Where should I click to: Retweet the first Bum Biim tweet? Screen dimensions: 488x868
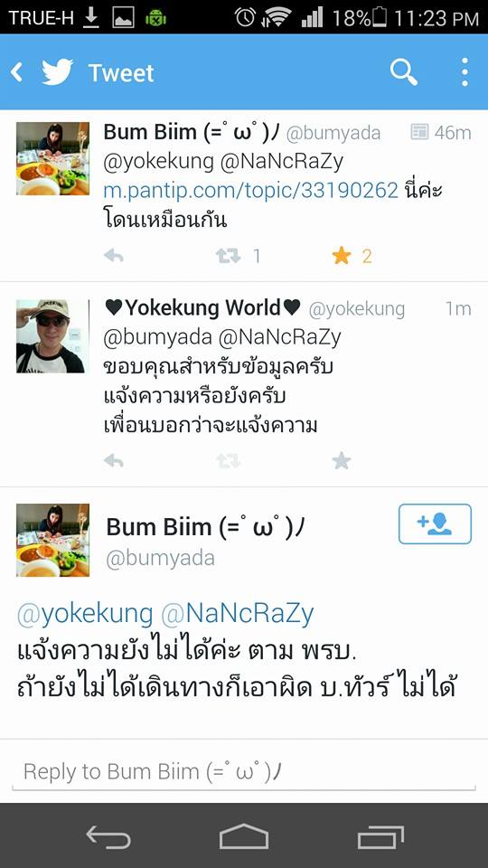pos(228,256)
